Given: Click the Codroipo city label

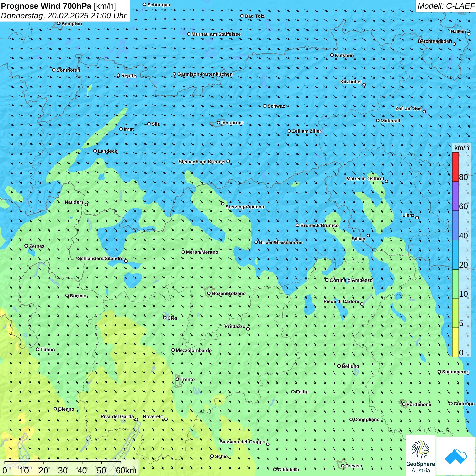Looking at the screenshot, I should click(464, 404).
